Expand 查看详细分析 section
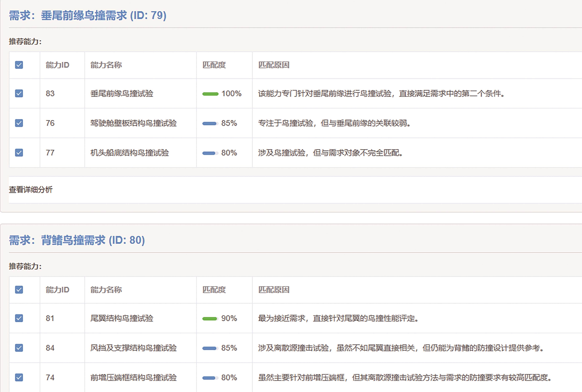This screenshot has height=392, width=582. pyautogui.click(x=31, y=190)
